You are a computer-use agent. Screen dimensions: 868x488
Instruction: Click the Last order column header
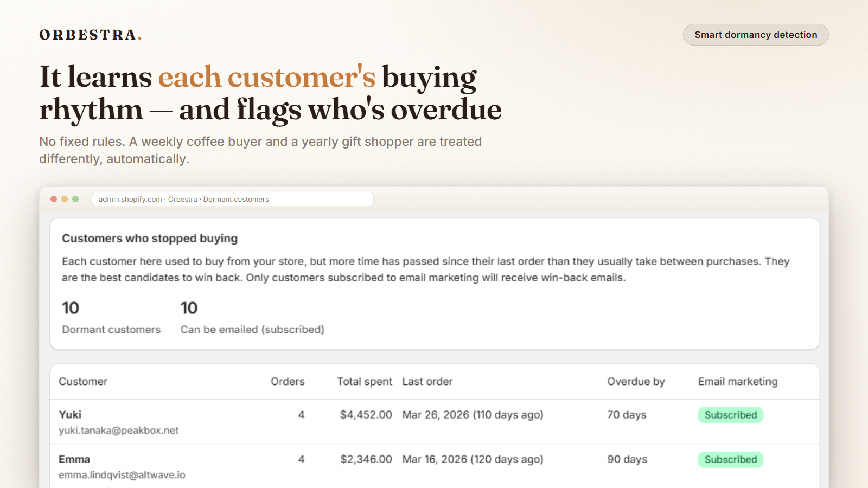point(427,381)
